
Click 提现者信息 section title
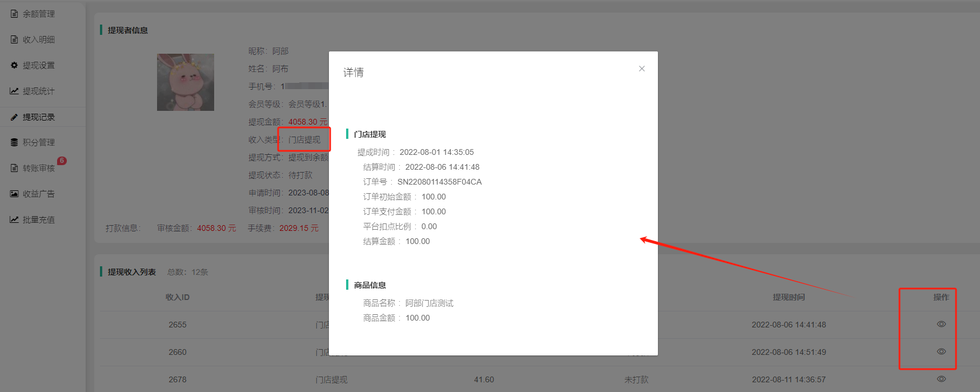128,30
